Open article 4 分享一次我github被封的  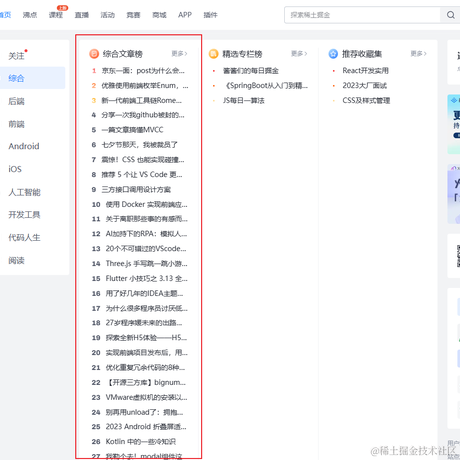click(143, 115)
